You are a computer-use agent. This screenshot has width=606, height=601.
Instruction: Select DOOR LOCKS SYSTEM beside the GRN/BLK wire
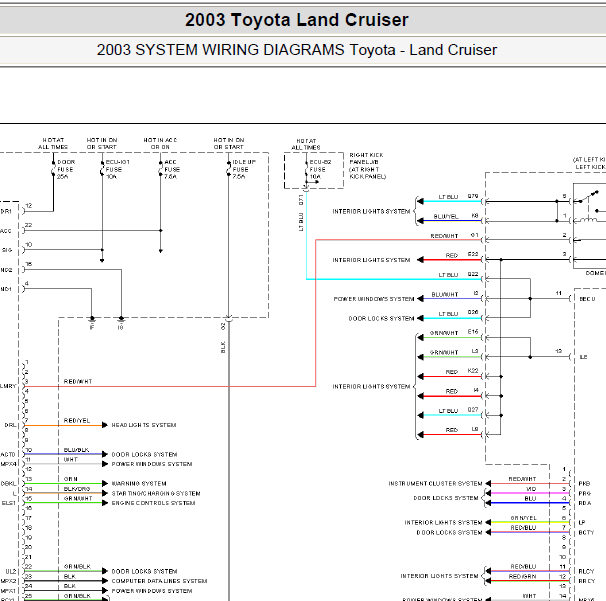tap(144, 571)
